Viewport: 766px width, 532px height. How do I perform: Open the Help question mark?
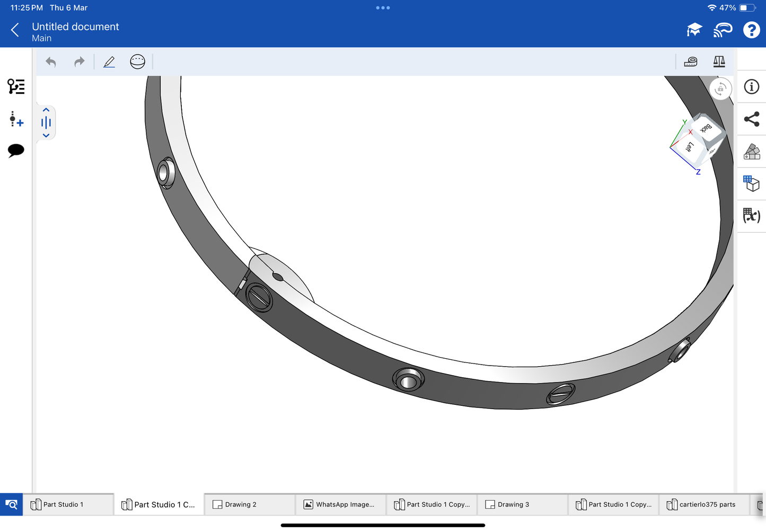751,30
